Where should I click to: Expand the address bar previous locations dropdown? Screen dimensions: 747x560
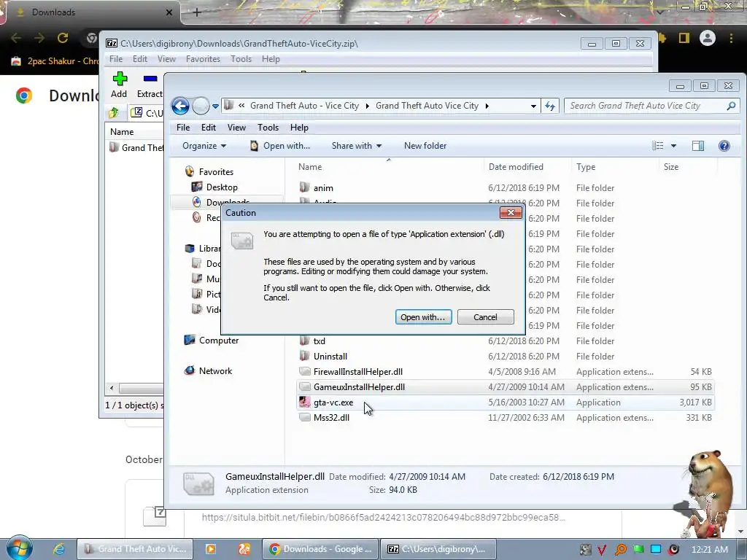533,106
